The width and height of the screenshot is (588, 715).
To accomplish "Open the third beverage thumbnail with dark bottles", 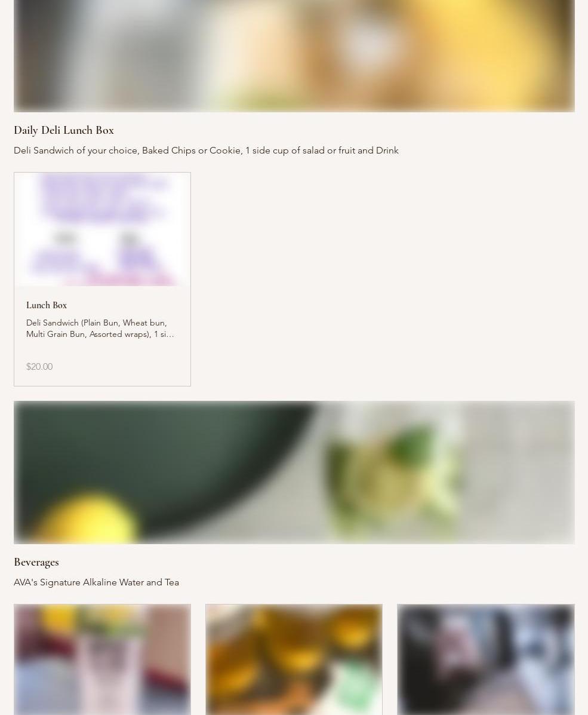I will [x=486, y=659].
